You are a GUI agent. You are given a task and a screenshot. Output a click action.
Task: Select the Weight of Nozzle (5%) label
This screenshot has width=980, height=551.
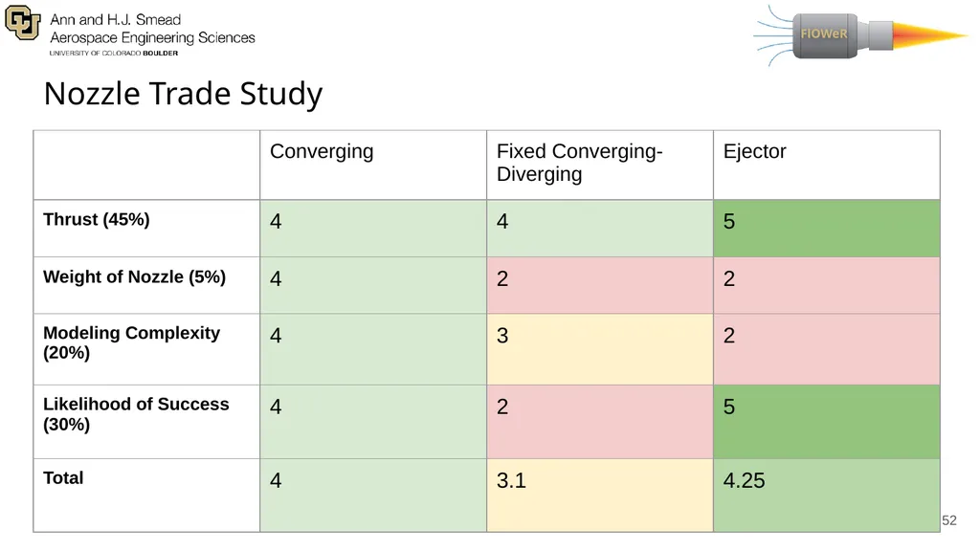tap(134, 276)
